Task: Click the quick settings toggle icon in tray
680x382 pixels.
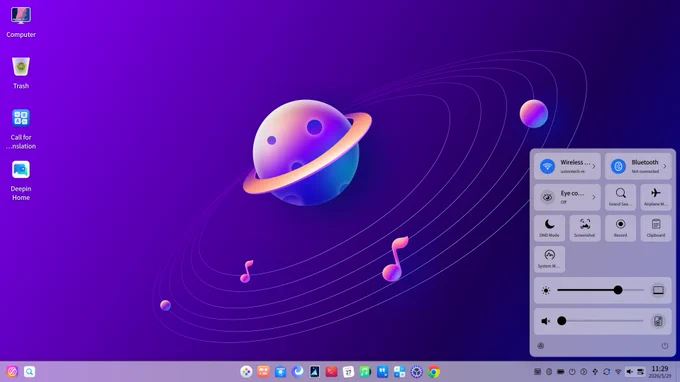Action: (x=641, y=372)
